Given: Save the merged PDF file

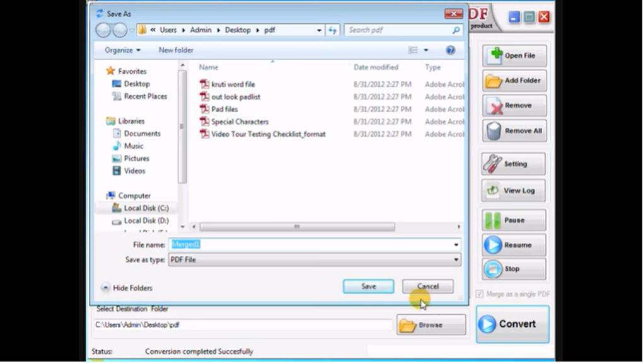Looking at the screenshot, I should tap(368, 286).
